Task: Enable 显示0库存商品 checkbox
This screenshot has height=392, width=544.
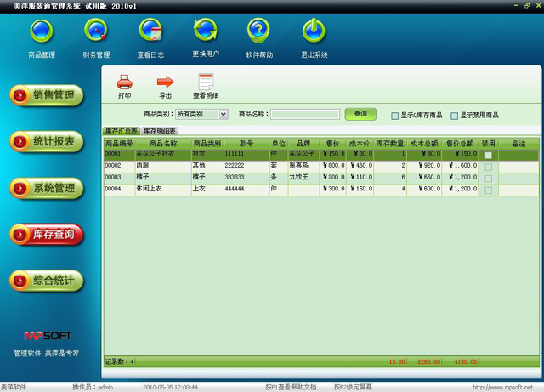Action: click(394, 115)
